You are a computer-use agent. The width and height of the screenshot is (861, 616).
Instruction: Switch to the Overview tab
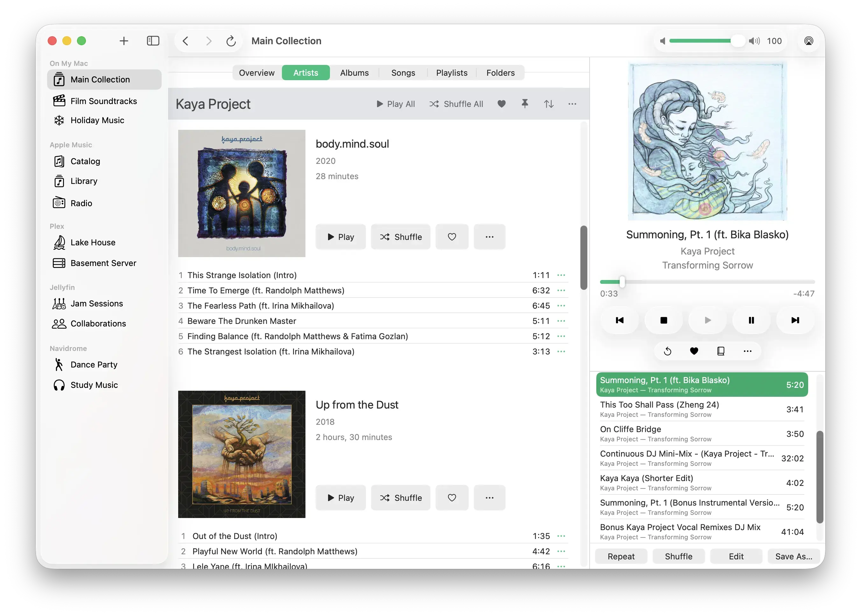(x=257, y=73)
